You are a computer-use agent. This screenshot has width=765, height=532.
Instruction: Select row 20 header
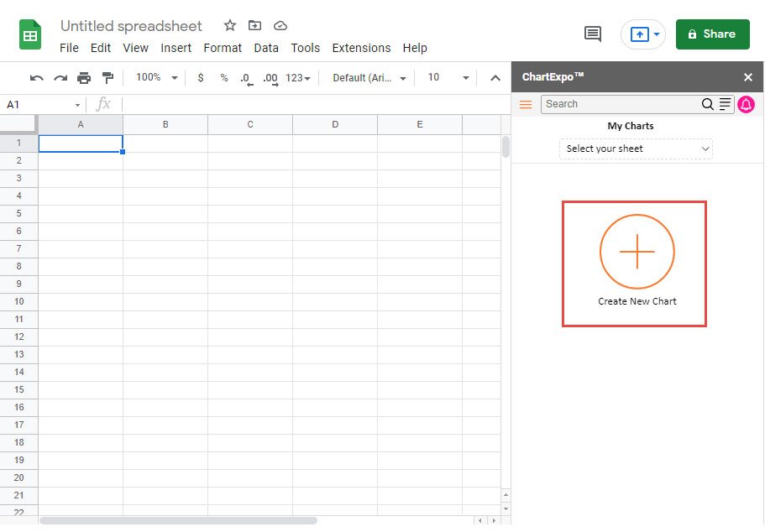coord(19,477)
